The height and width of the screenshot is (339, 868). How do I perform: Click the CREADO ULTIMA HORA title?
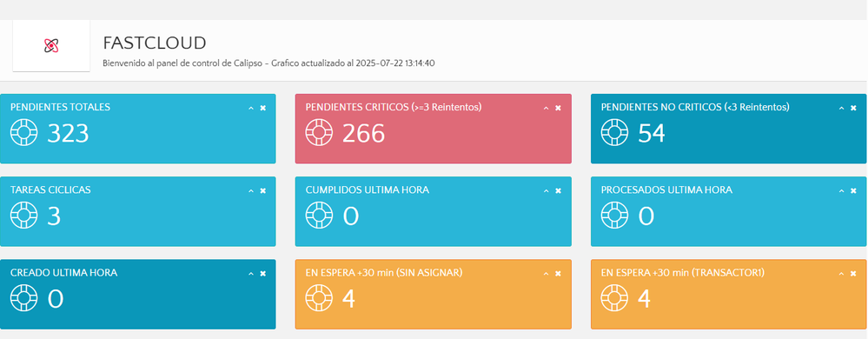pos(63,273)
